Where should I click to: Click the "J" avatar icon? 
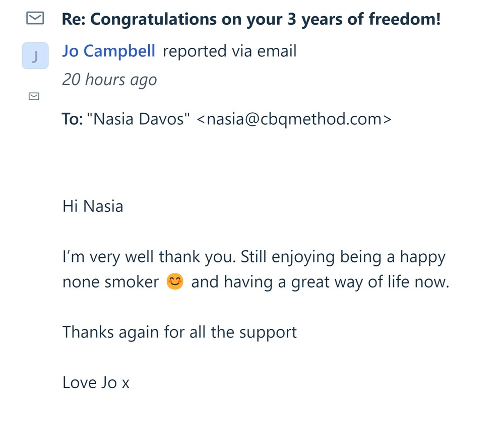click(35, 56)
